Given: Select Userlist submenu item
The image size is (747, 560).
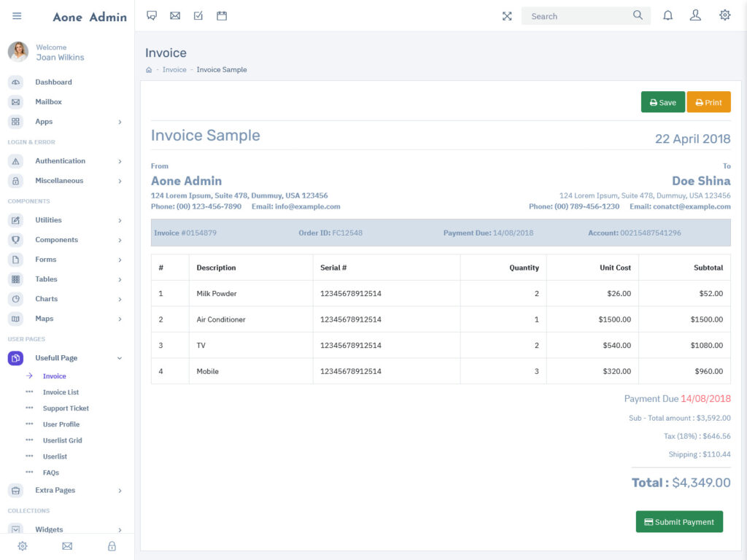Looking at the screenshot, I should point(55,456).
